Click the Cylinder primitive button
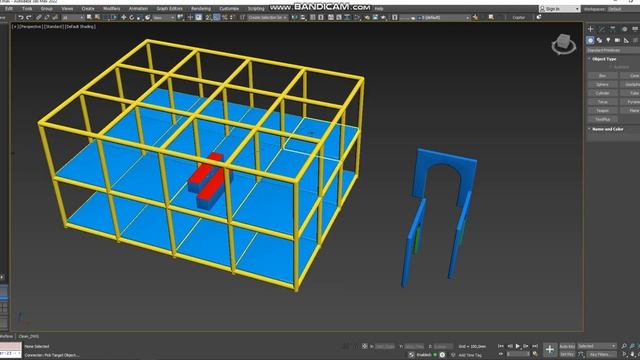The width and height of the screenshot is (640, 360). 602,93
